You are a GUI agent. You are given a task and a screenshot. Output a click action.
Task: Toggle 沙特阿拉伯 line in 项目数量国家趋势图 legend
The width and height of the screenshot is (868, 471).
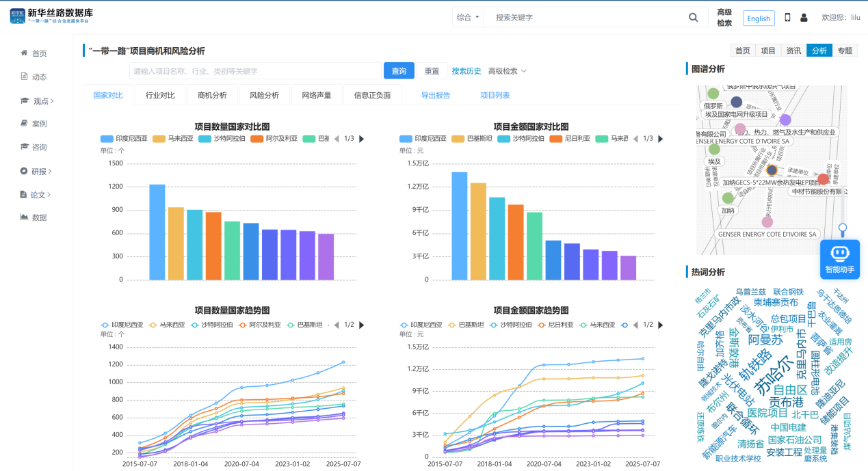[x=211, y=325]
